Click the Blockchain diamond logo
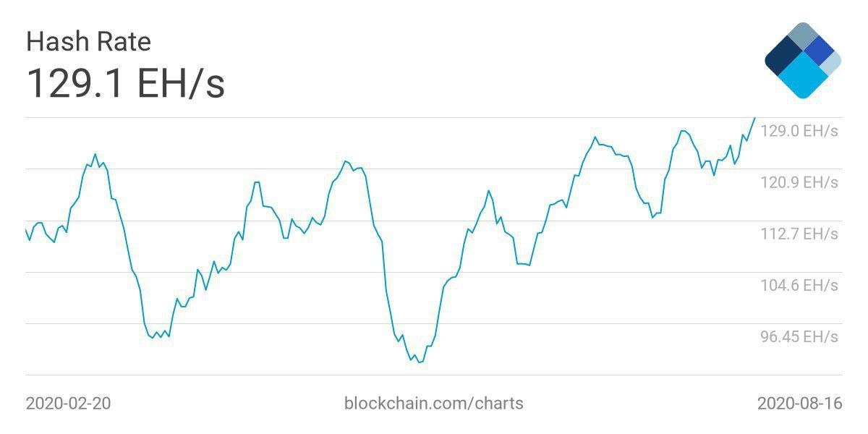Screen dimensions: 868x434 pyautogui.click(x=802, y=61)
